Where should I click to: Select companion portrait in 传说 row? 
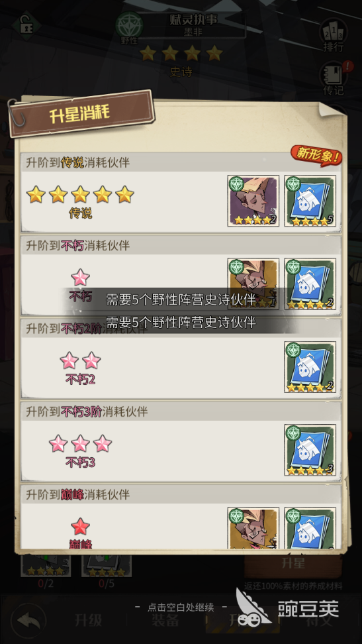tap(253, 201)
